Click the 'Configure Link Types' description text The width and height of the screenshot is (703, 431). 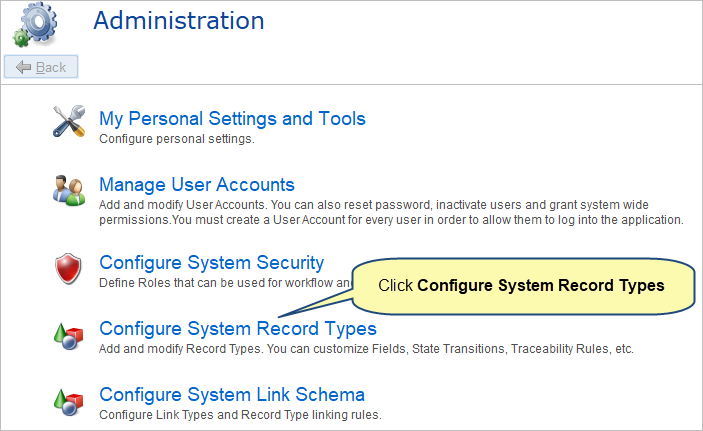pos(240,415)
